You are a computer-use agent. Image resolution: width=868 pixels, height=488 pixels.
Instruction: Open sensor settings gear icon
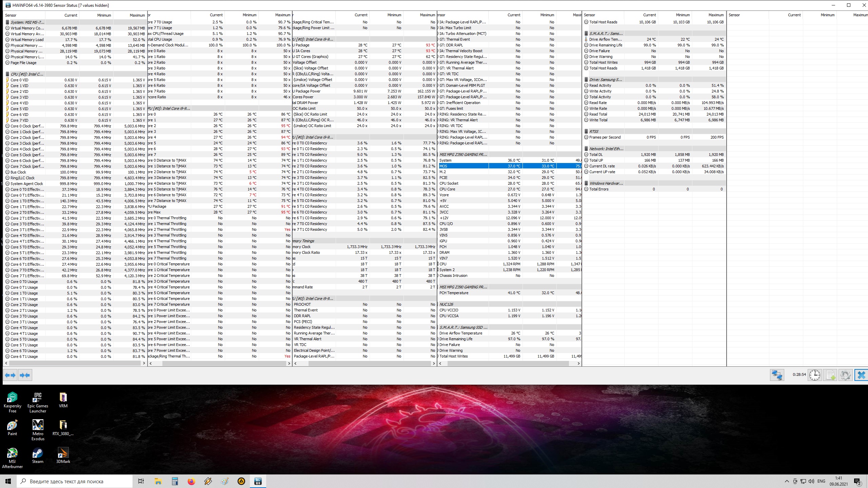click(x=846, y=375)
